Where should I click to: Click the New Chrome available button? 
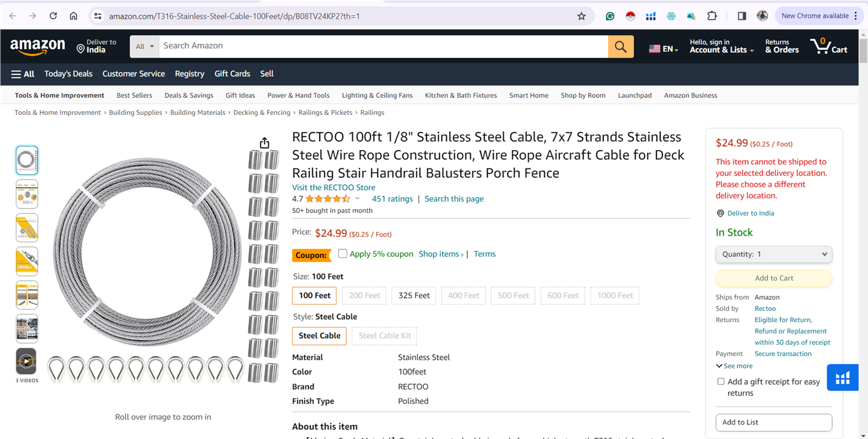(x=815, y=16)
